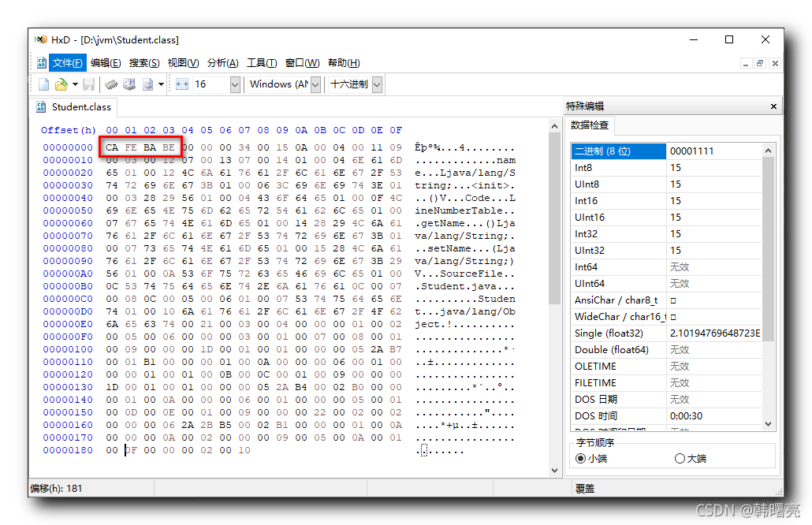Click the 覆盖 overwrite mode status
The image size is (812, 525).
point(585,489)
